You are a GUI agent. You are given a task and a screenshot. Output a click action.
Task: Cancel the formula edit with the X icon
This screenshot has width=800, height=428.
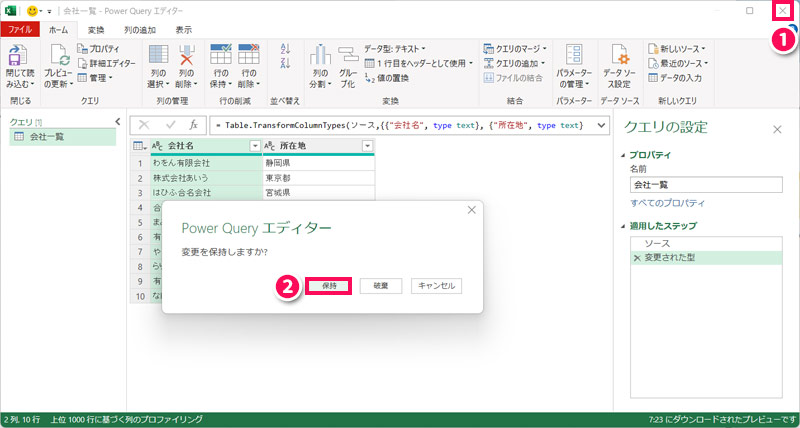pyautogui.click(x=144, y=125)
